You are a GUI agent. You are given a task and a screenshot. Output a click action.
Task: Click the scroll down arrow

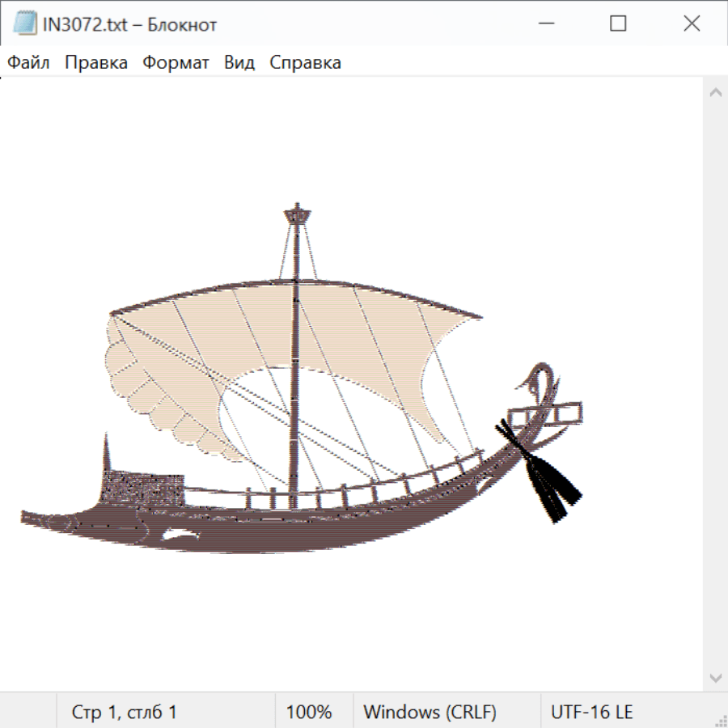[x=715, y=677]
